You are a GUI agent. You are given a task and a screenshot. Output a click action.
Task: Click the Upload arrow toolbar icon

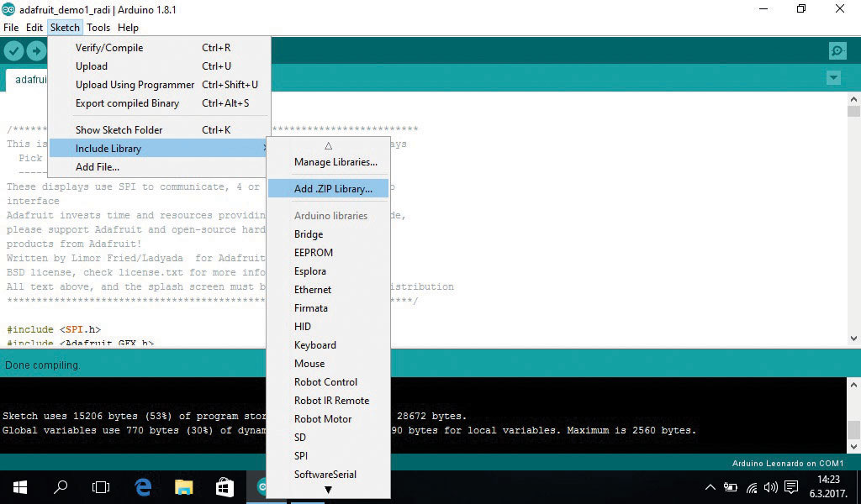[x=35, y=51]
